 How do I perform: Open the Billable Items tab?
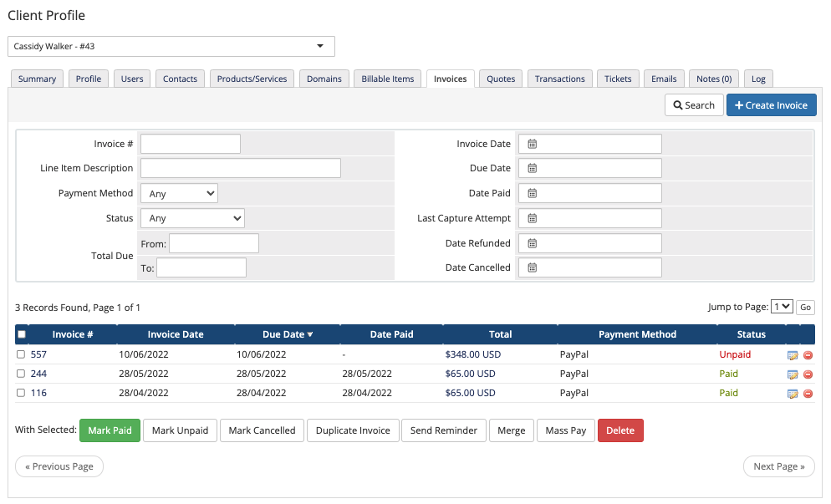[x=387, y=78]
